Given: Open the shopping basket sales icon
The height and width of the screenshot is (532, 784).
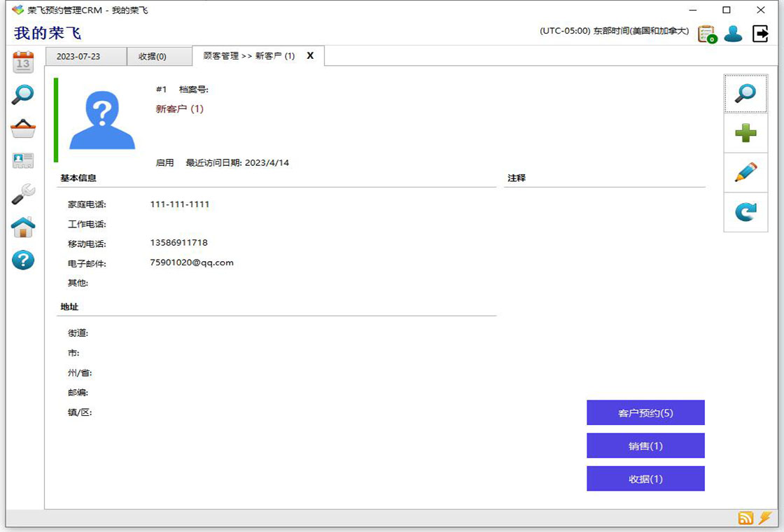Looking at the screenshot, I should (x=23, y=128).
